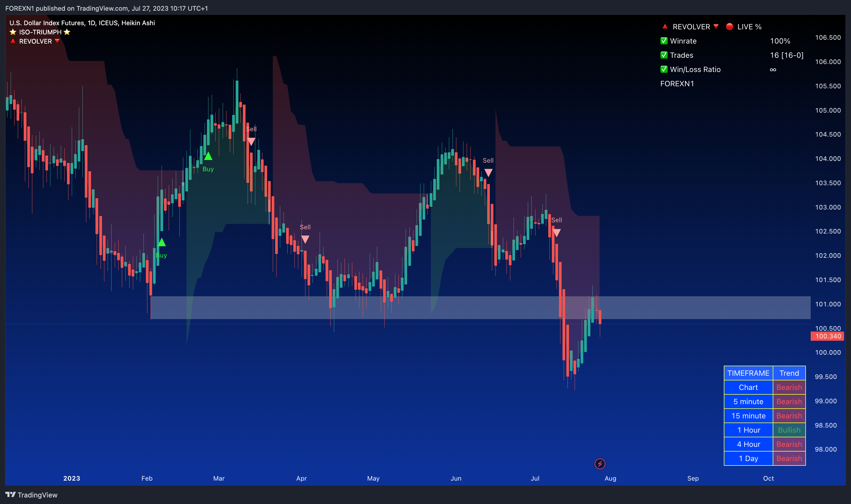The height and width of the screenshot is (504, 851).
Task: Click the green checkmark next to Win/Loss Ratio
Action: point(664,69)
